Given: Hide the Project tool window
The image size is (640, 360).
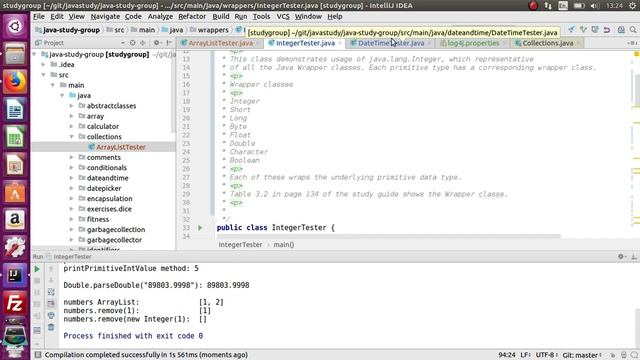Looking at the screenshot, I should (169, 42).
